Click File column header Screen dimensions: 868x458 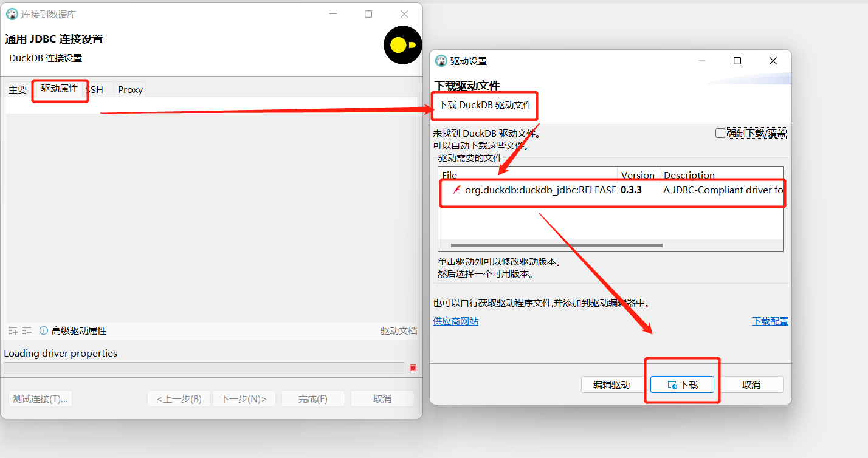point(528,174)
